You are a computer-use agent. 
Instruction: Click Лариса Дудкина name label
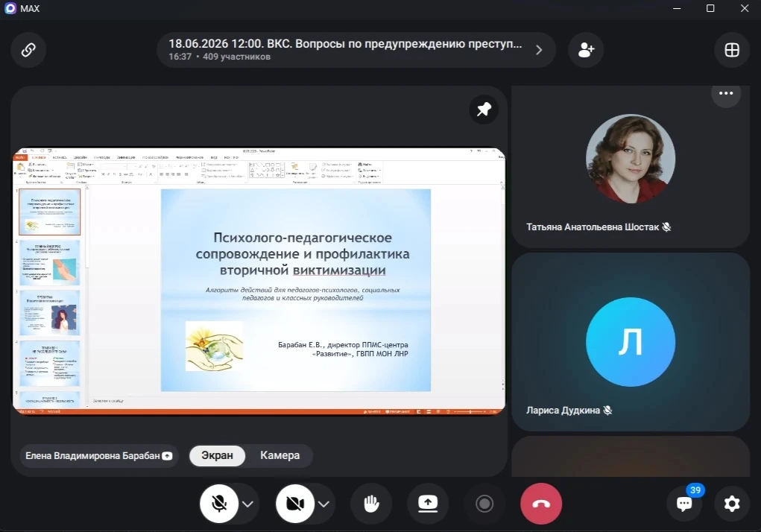[x=563, y=411]
